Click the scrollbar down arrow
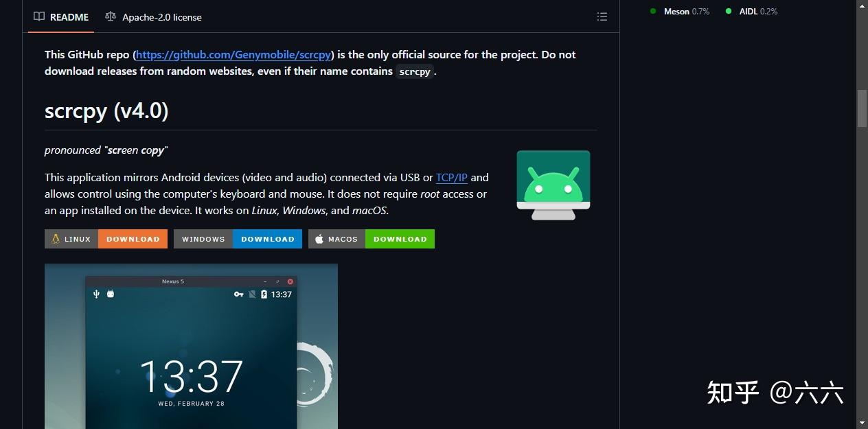This screenshot has width=868, height=429. [862, 423]
